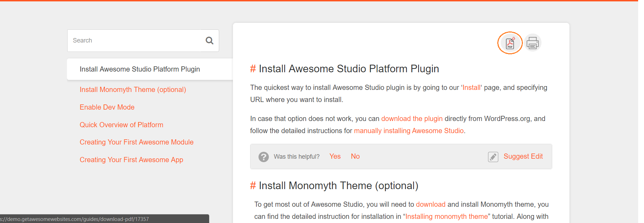Click the Suggest Edit pencil icon
The height and width of the screenshot is (223, 644).
[493, 157]
